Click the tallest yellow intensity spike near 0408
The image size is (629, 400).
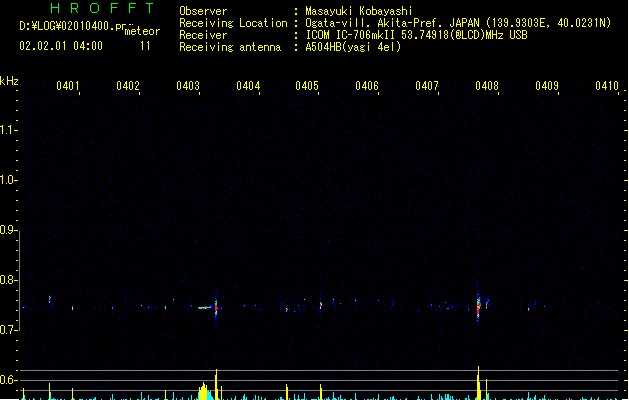coord(478,383)
